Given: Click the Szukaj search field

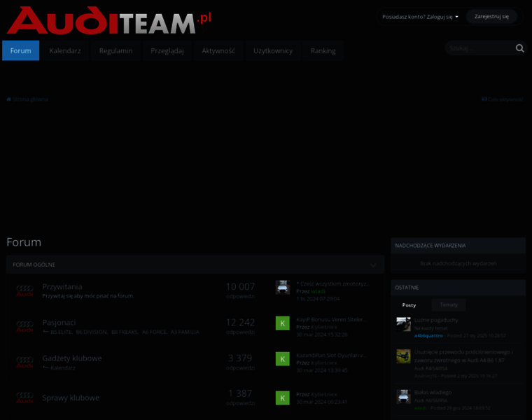Looking at the screenshot, I should click(479, 48).
